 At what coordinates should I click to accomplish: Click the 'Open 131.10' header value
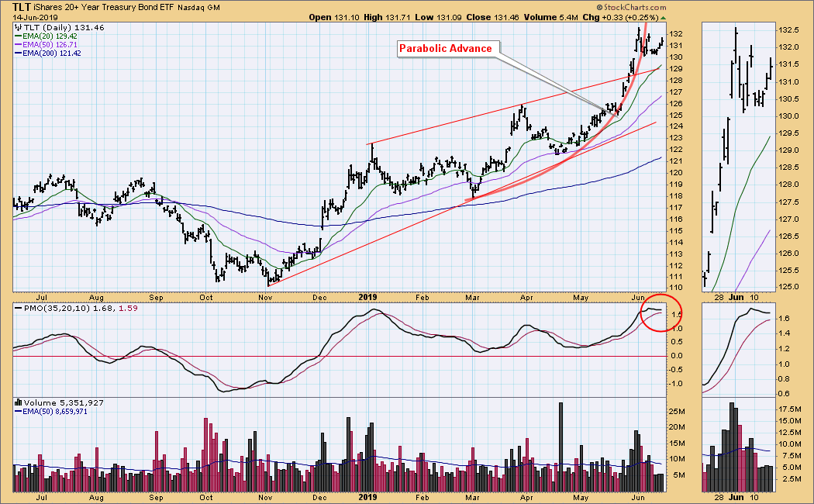pyautogui.click(x=334, y=18)
